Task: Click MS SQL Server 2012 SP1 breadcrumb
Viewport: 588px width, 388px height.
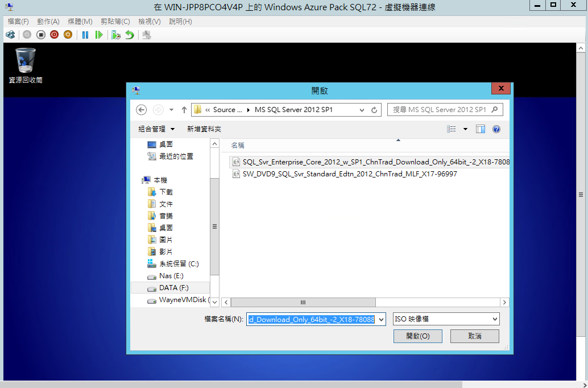Action: pos(293,110)
